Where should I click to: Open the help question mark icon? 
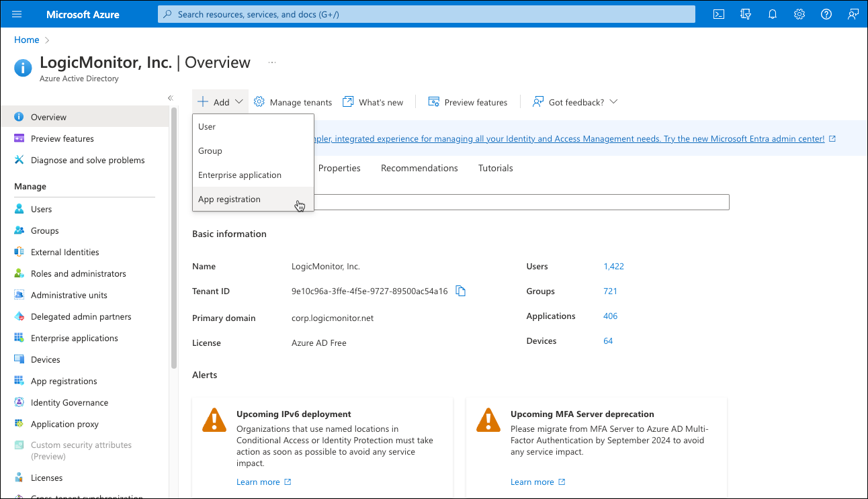tap(826, 14)
